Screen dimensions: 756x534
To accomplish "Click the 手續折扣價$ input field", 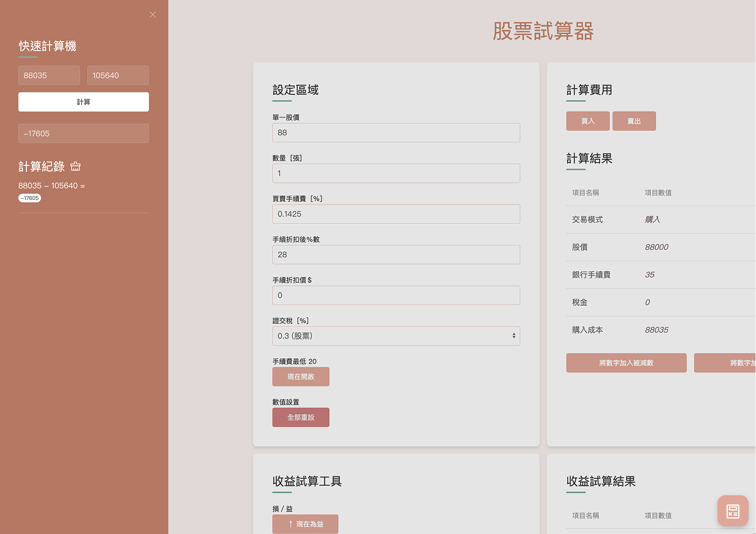I will pos(396,296).
